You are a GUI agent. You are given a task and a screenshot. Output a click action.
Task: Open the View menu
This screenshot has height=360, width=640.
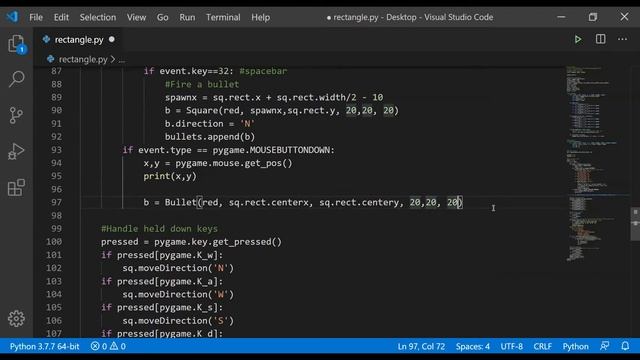(136, 18)
